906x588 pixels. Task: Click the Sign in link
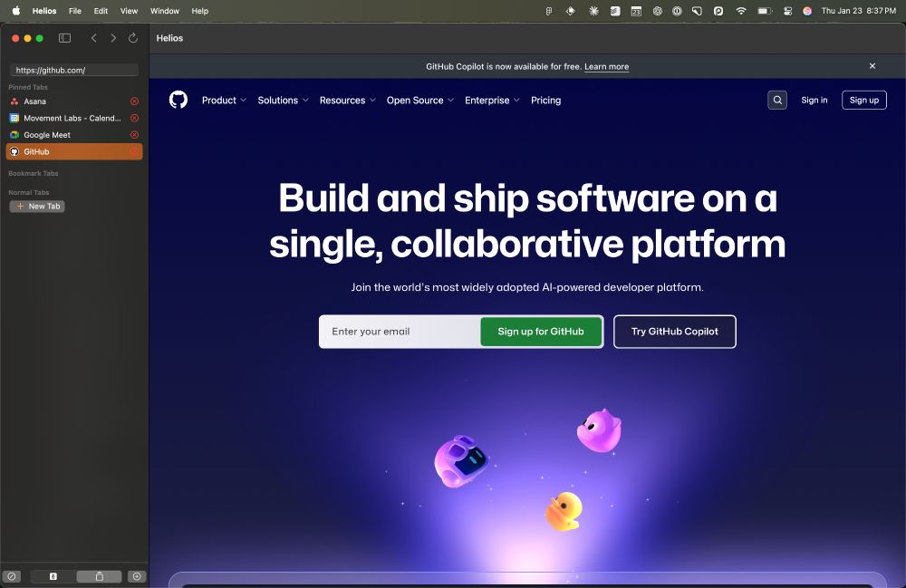[814, 100]
